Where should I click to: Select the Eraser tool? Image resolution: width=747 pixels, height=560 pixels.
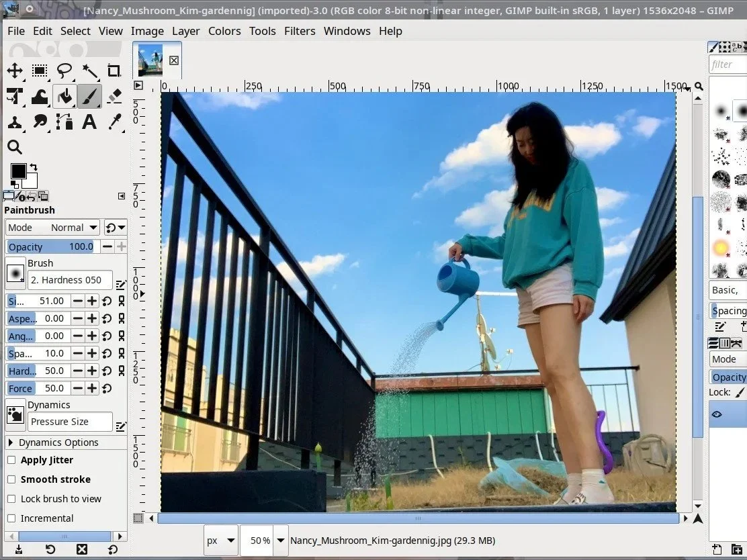114,96
